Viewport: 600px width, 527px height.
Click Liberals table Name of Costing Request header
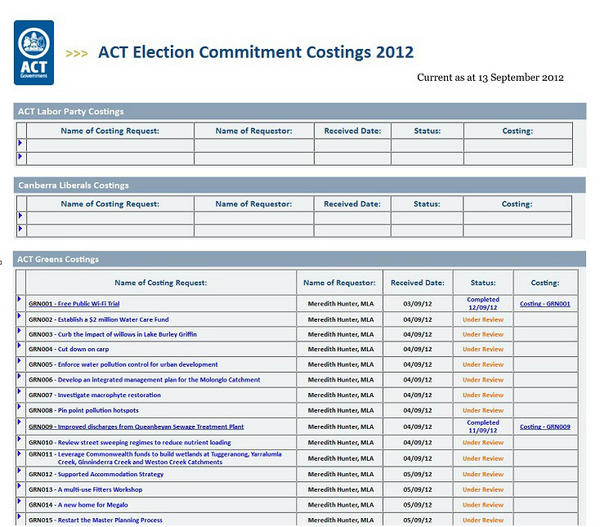click(x=110, y=204)
